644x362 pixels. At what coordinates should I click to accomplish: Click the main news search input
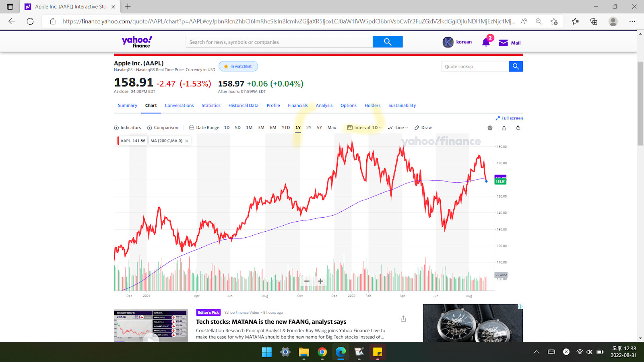pos(279,42)
